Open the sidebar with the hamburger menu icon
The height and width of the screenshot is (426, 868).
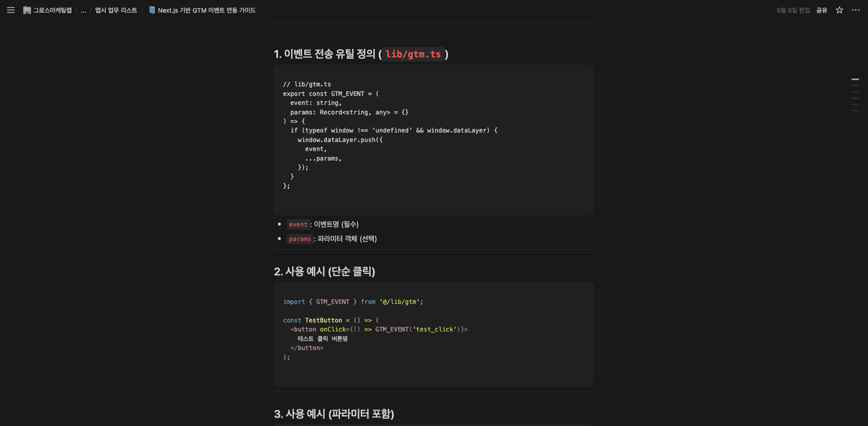click(11, 10)
